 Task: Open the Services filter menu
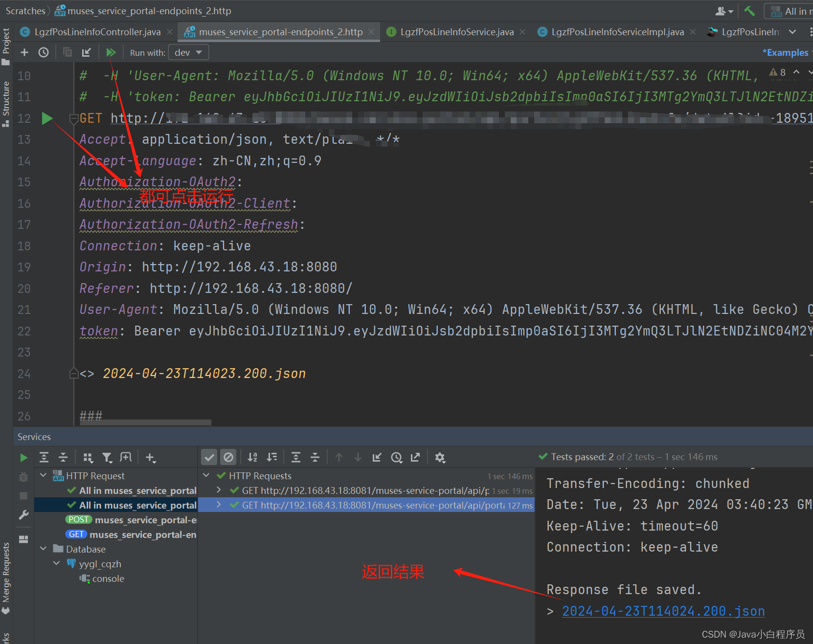[x=107, y=458]
